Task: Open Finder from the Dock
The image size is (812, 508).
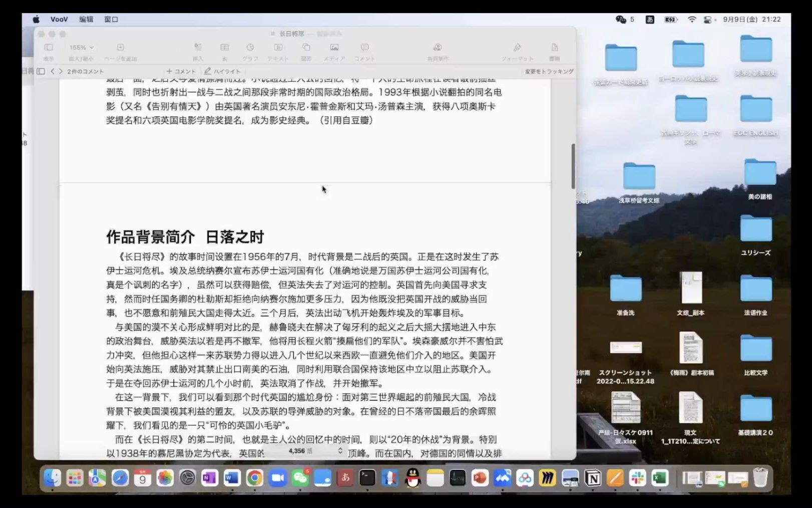Action: [x=52, y=478]
